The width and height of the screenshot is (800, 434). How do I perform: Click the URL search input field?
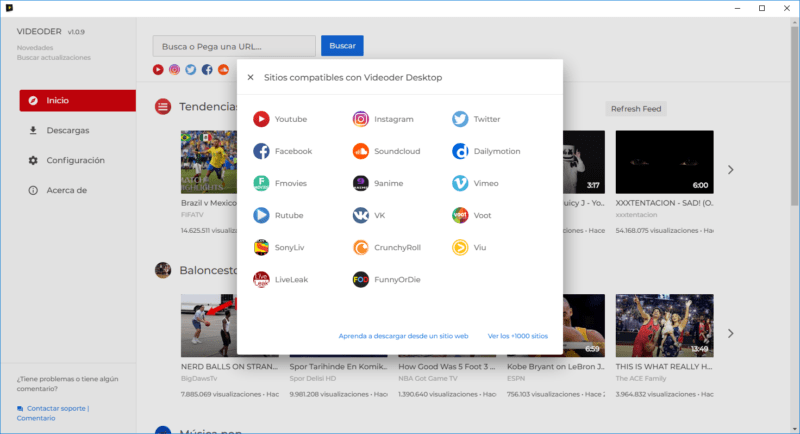tap(234, 46)
